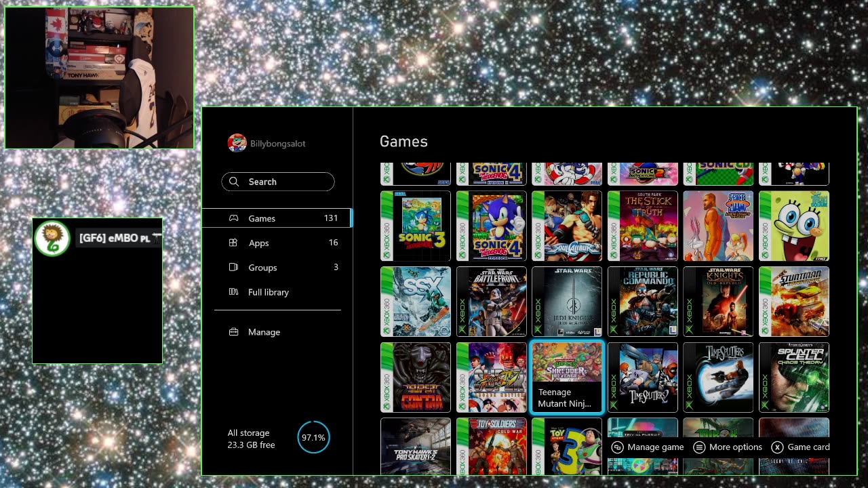Image resolution: width=868 pixels, height=488 pixels.
Task: Launch Teenage Mutant Ninja Turtles Shredder's Revenge
Action: tap(567, 378)
